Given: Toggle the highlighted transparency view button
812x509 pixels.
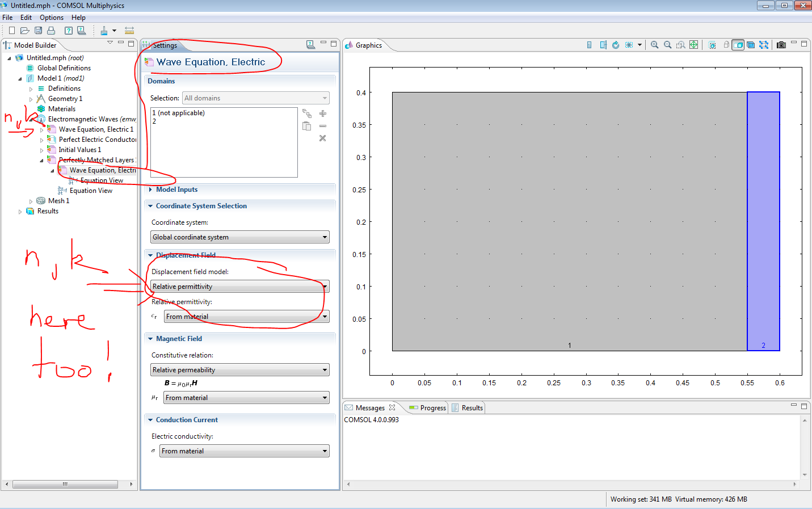Looking at the screenshot, I should click(738, 45).
